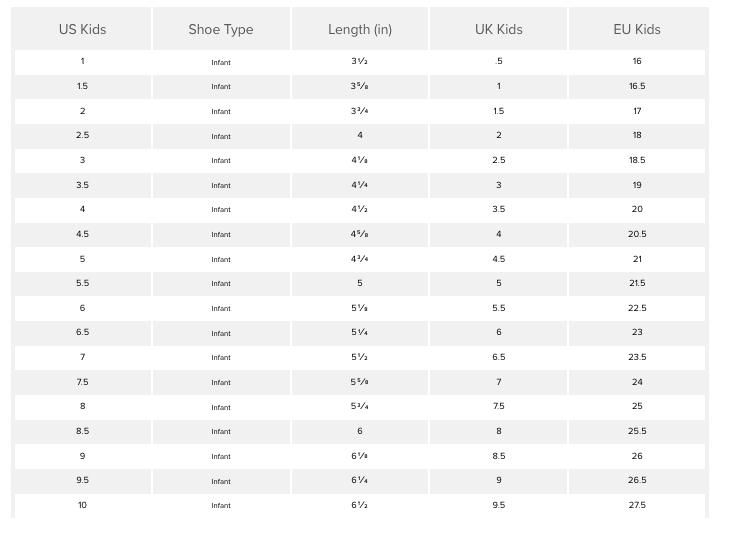This screenshot has height=534, width=740.
Task: Select the length cell showing 4 3/4
Action: coord(360,259)
